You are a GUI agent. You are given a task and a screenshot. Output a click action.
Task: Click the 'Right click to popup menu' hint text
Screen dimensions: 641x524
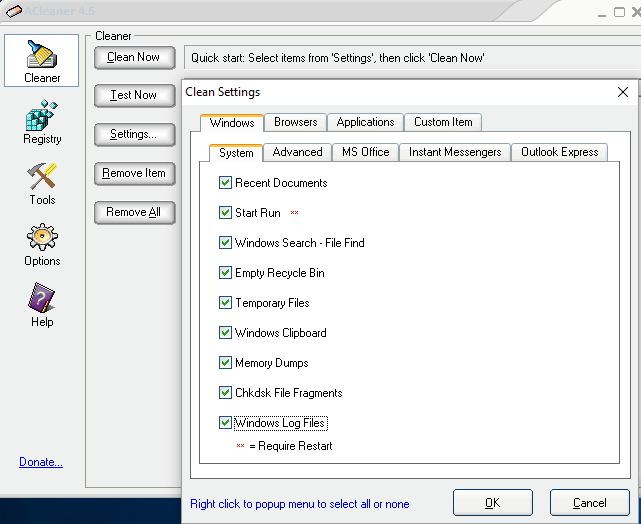(300, 504)
